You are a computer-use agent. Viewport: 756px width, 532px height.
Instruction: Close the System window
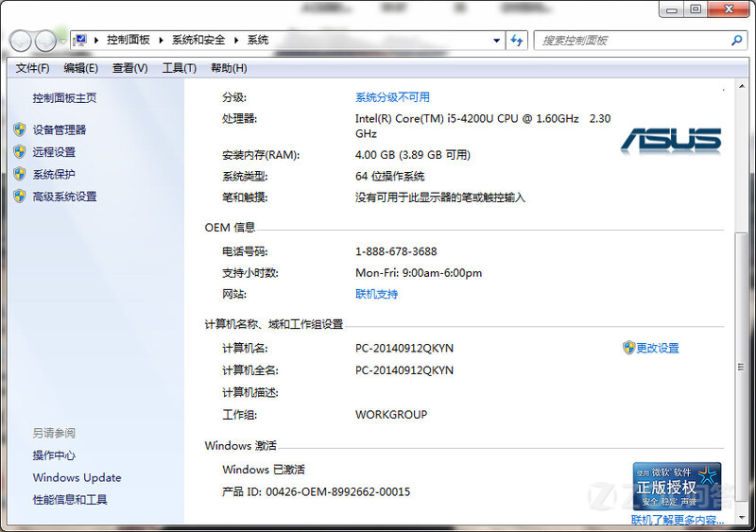pyautogui.click(x=729, y=9)
